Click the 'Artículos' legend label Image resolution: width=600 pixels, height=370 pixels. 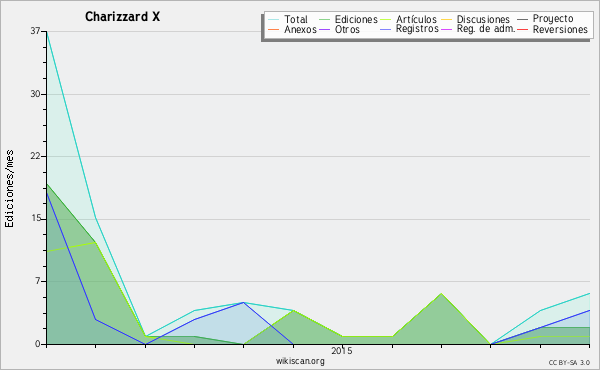(416, 20)
